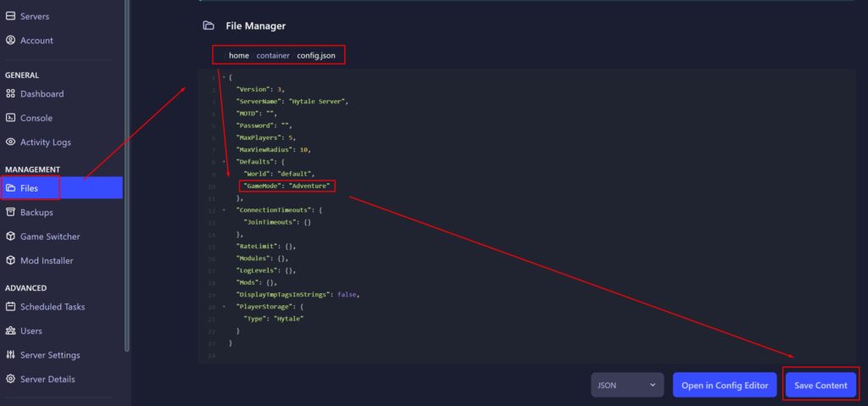The height and width of the screenshot is (406, 868).
Task: Click the Game Switcher cube icon
Action: [x=11, y=236]
